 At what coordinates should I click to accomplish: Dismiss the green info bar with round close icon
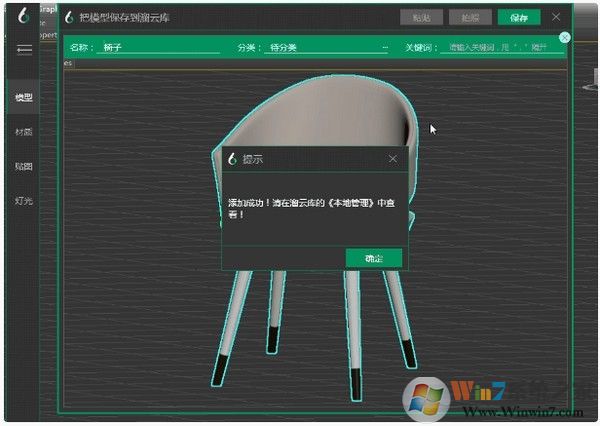pyautogui.click(x=564, y=38)
